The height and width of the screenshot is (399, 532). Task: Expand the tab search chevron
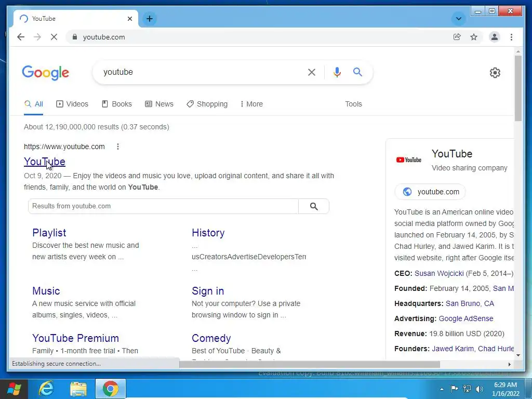coord(458,19)
